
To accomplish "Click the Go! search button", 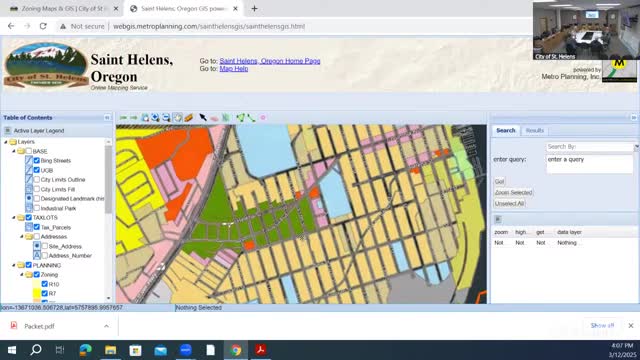I will 499,182.
